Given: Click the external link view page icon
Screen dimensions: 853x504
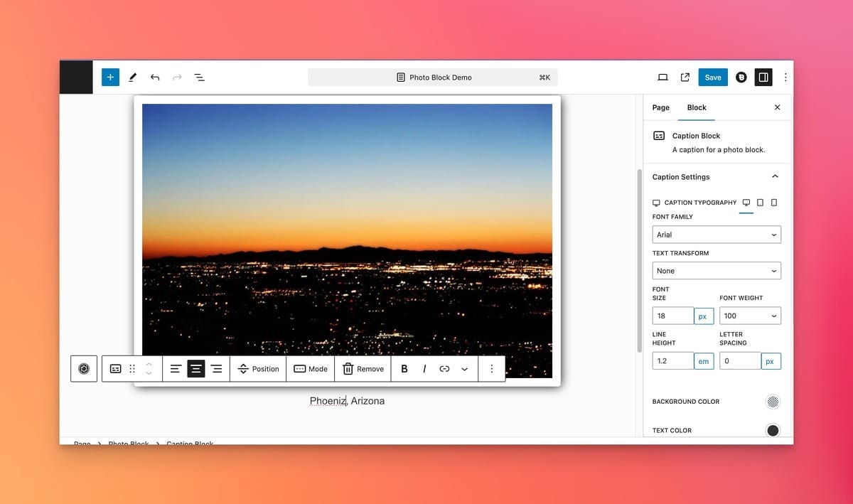Looking at the screenshot, I should [685, 77].
